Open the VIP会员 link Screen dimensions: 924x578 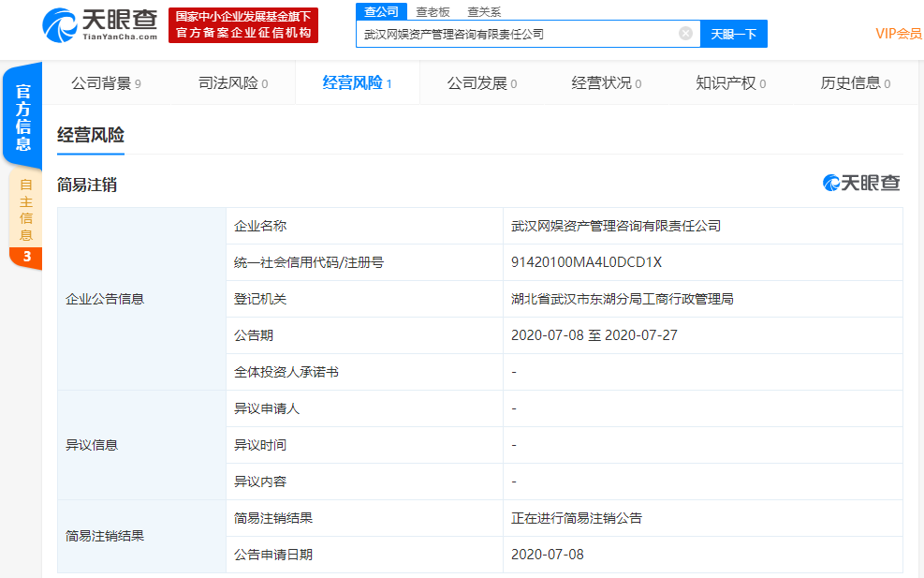coord(899,34)
